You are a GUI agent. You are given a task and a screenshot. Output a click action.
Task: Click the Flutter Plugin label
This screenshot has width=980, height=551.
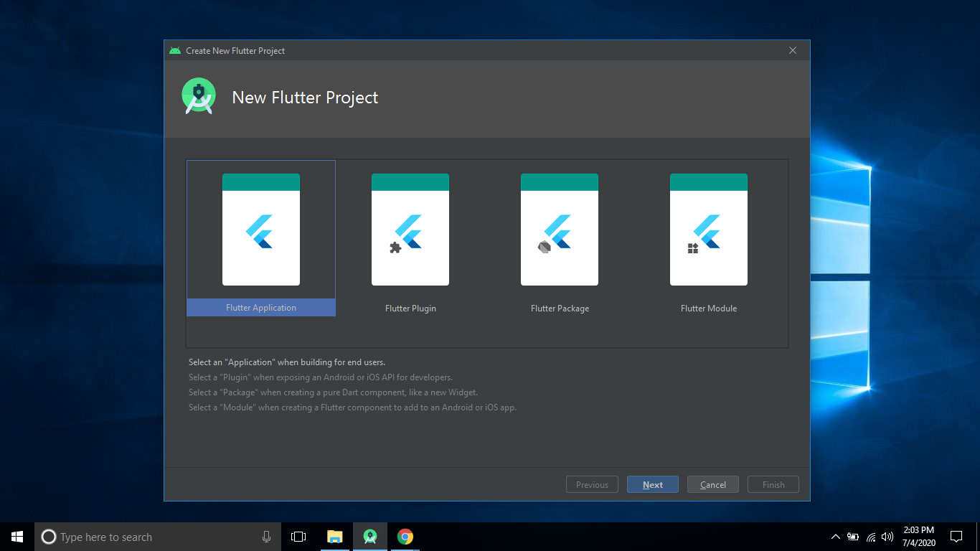pyautogui.click(x=410, y=309)
